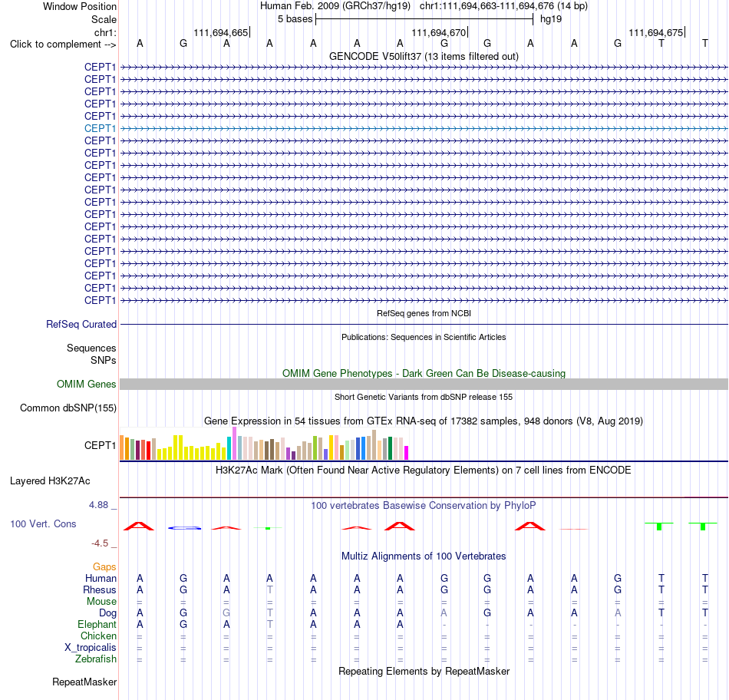Click the magenta last bar in the GTEx chart
This screenshot has height=700, width=729.
[407, 453]
